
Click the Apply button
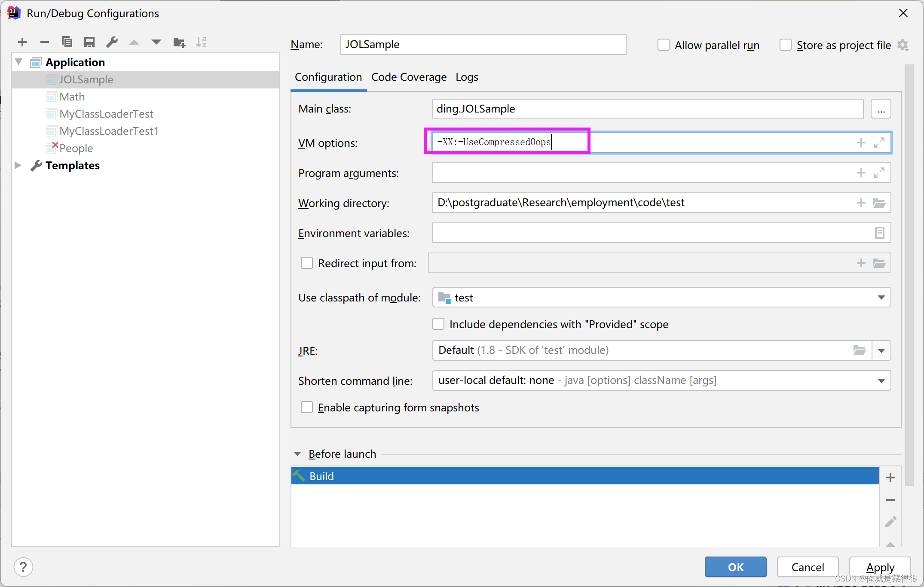880,567
